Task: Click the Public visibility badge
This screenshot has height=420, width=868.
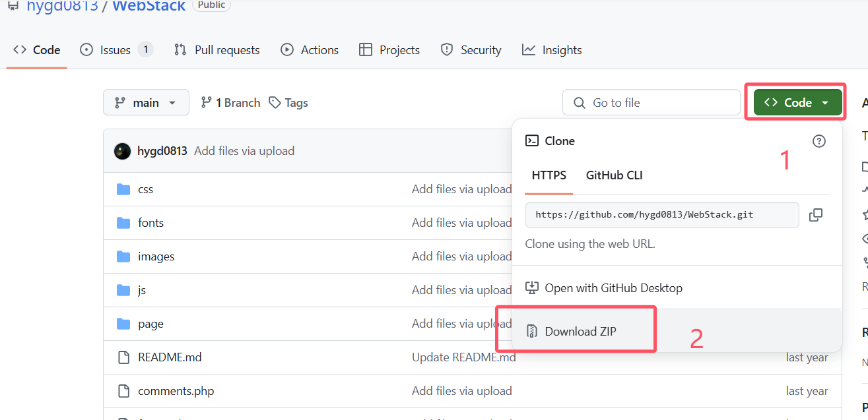Action: click(211, 5)
